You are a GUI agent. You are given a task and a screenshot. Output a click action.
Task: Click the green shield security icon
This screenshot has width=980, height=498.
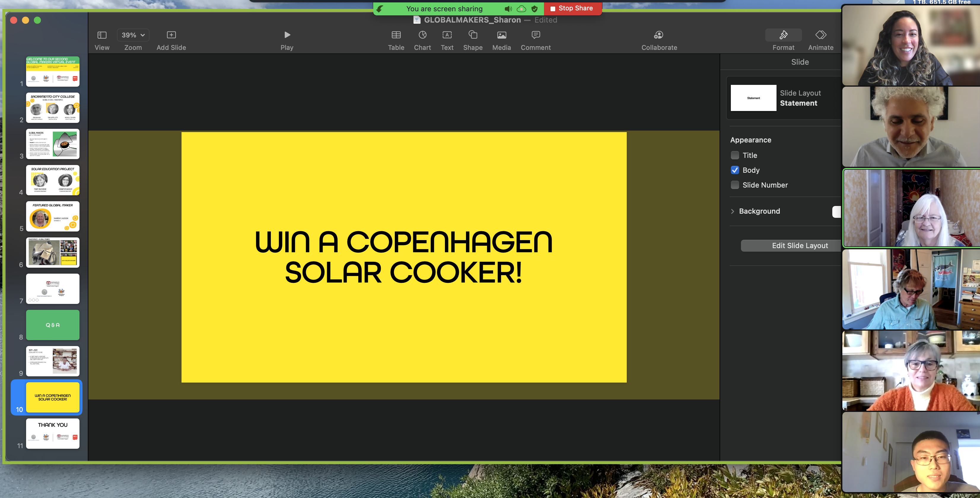tap(534, 9)
